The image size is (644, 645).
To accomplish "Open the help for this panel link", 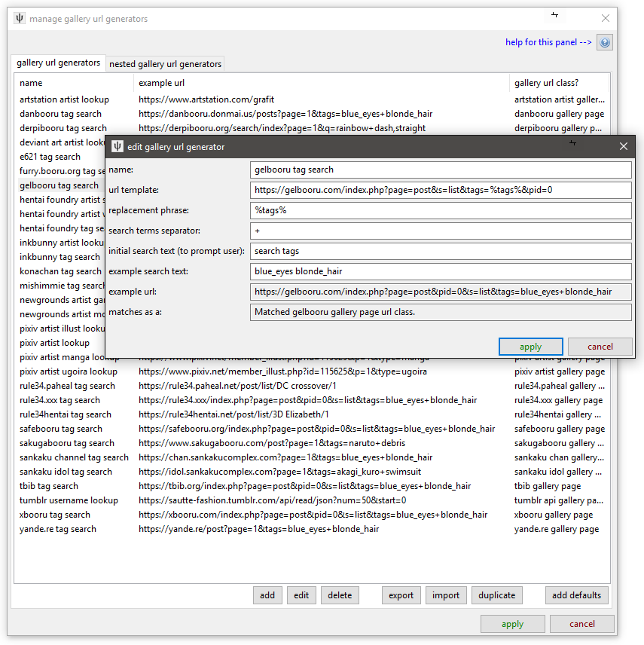I will pyautogui.click(x=548, y=42).
